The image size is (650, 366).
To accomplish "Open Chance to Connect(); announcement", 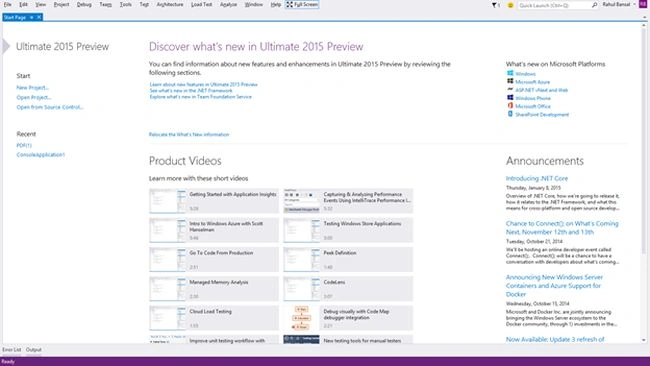I will coord(562,228).
